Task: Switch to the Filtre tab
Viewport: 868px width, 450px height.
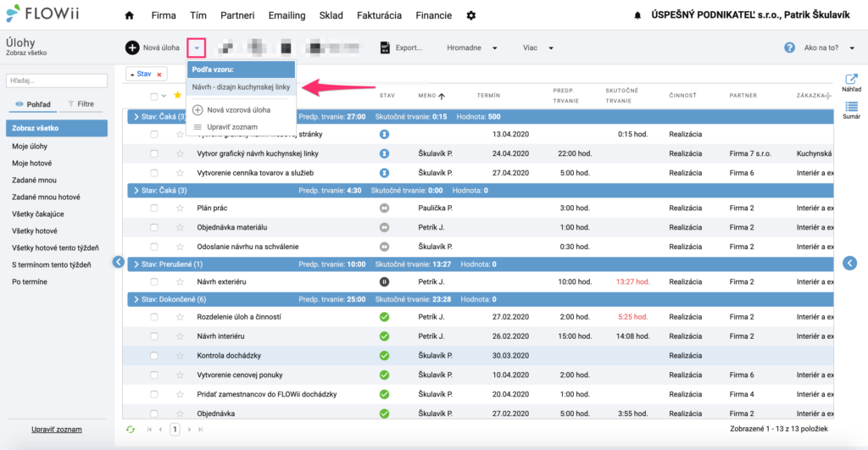Action: pyautogui.click(x=81, y=104)
